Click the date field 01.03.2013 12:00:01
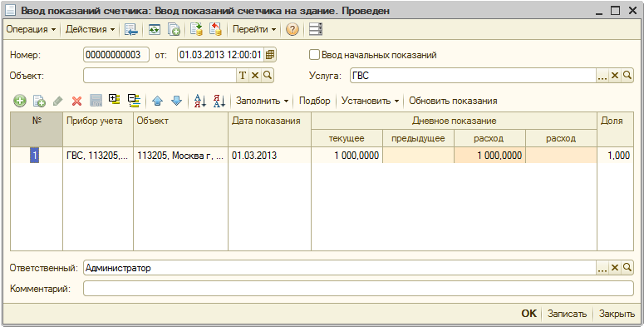644x327 pixels. [x=221, y=55]
